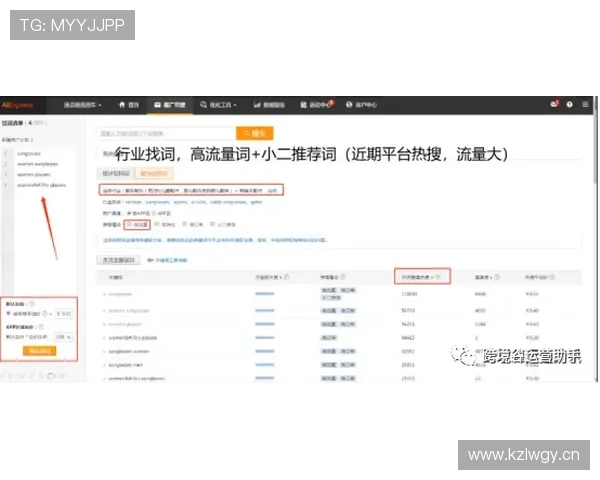Select the APP区 radio button
The image size is (600, 480).
(x=154, y=213)
